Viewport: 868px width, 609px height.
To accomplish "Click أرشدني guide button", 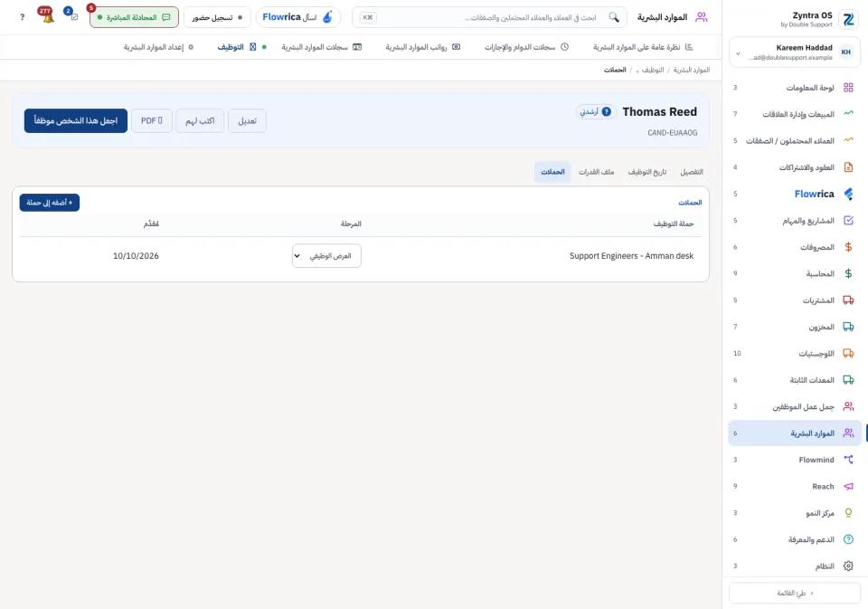I will click(596, 111).
